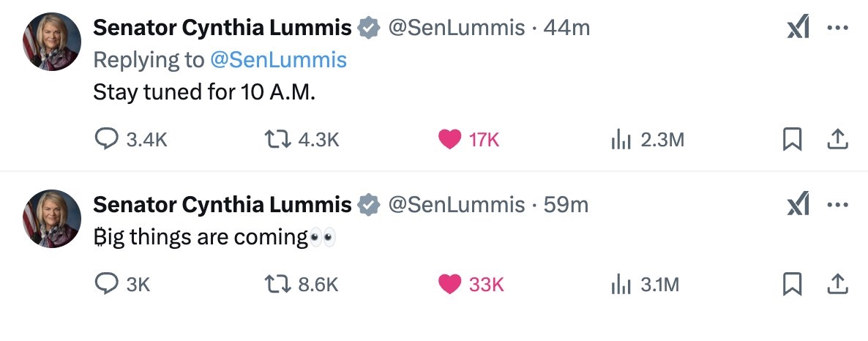The width and height of the screenshot is (868, 341).
Task: Open Grok icon on first tweet
Action: 798,29
